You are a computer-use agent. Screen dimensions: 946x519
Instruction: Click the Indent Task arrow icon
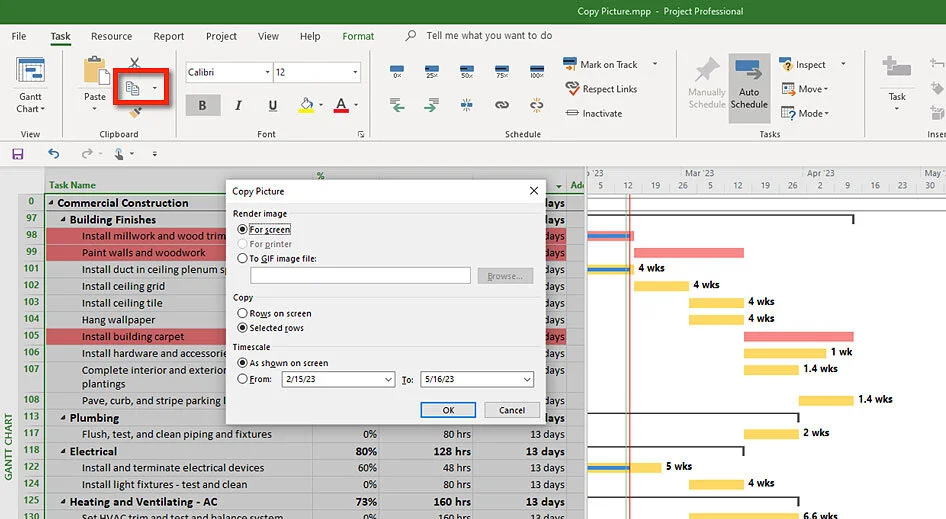pos(432,105)
